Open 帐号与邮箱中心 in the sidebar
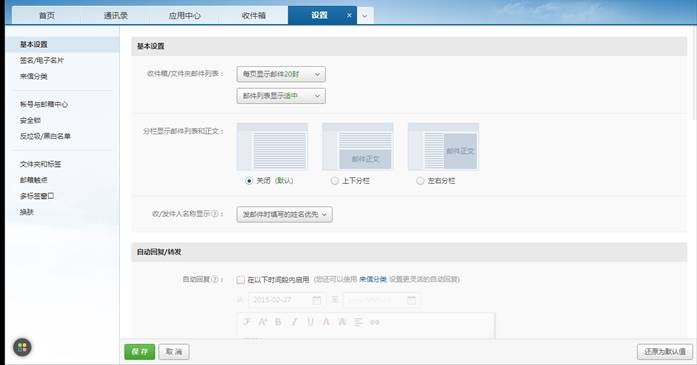The width and height of the screenshot is (697, 365). (x=44, y=104)
